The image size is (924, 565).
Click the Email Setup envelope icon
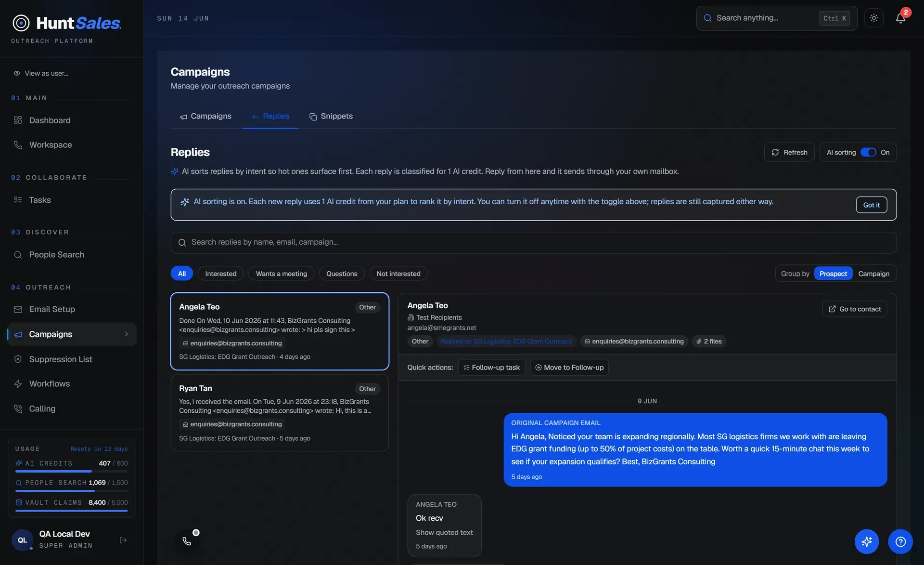18,309
